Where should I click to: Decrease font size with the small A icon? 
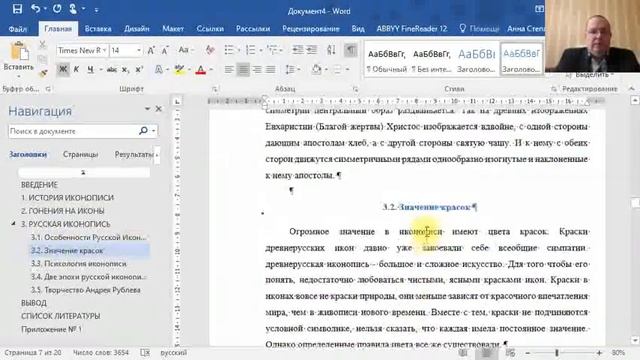(x=165, y=50)
